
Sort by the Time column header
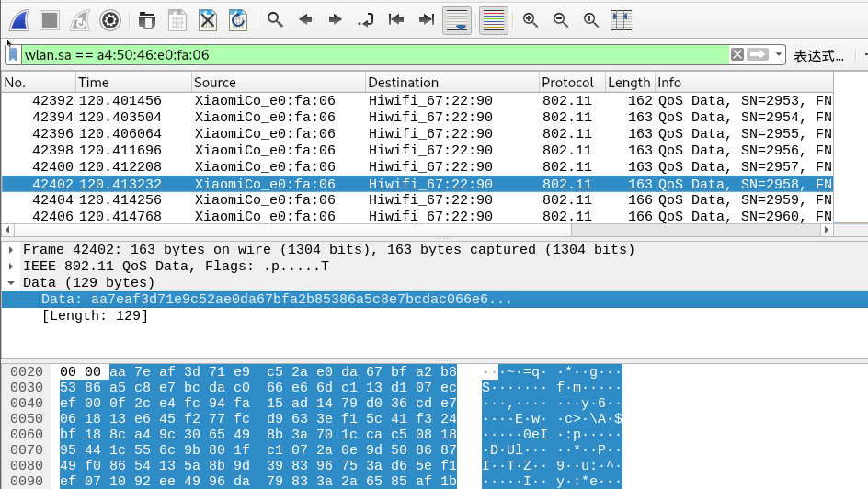pyautogui.click(x=133, y=83)
